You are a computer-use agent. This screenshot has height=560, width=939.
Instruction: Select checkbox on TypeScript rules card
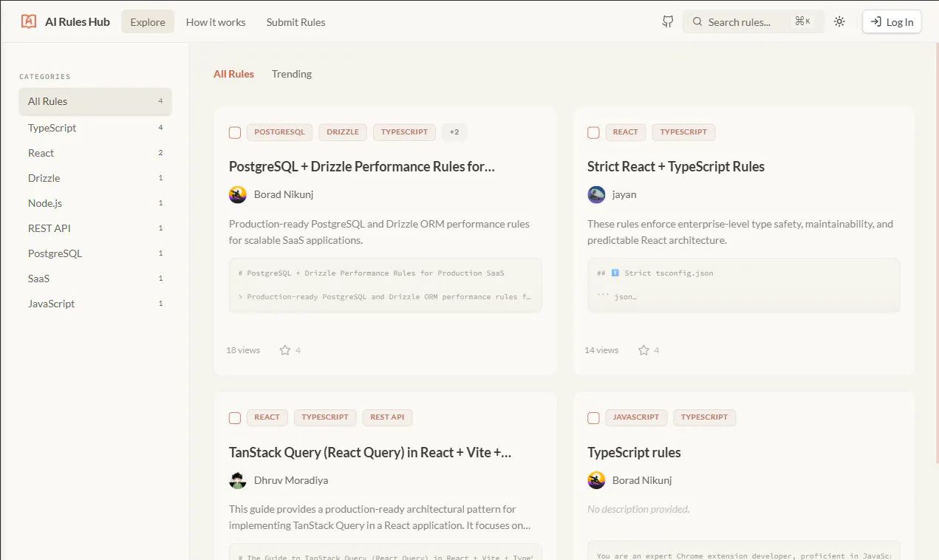coord(593,418)
